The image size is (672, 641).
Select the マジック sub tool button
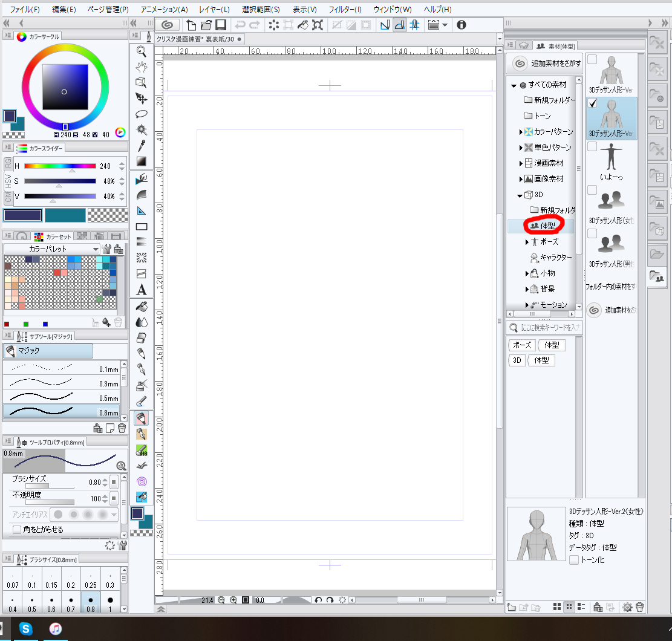[48, 351]
